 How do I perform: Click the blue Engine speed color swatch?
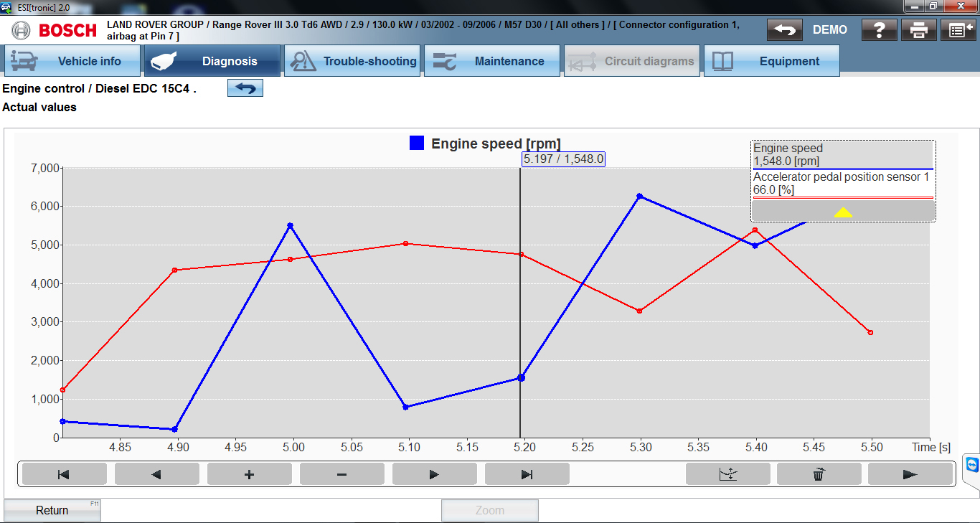tap(417, 143)
